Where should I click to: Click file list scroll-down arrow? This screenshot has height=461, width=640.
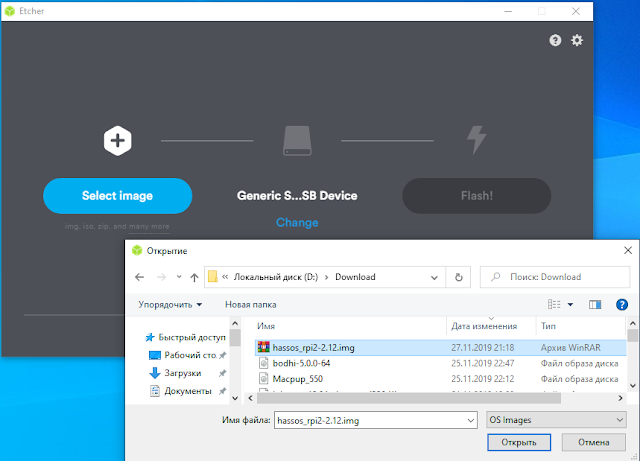pos(633,386)
